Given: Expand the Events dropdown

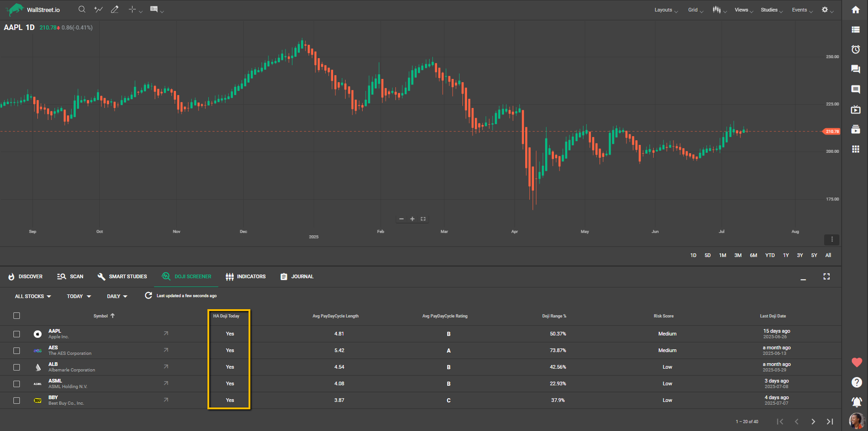Looking at the screenshot, I should 802,10.
